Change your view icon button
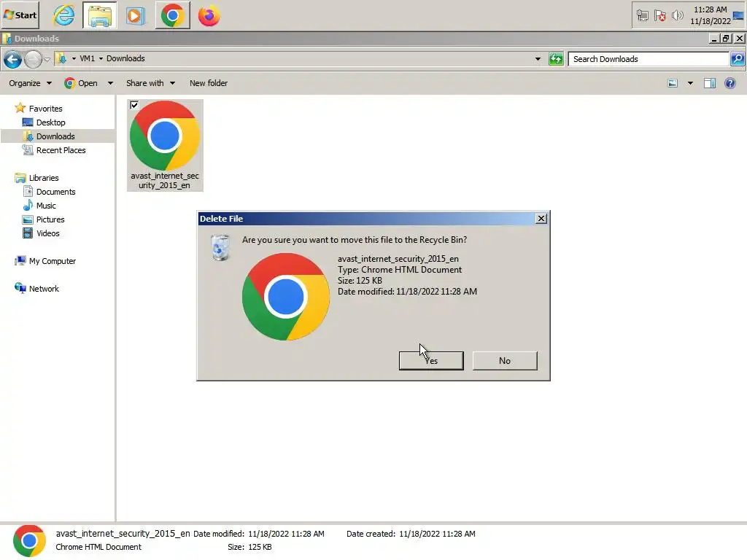Viewport: 747px width, 560px height. pyautogui.click(x=673, y=83)
